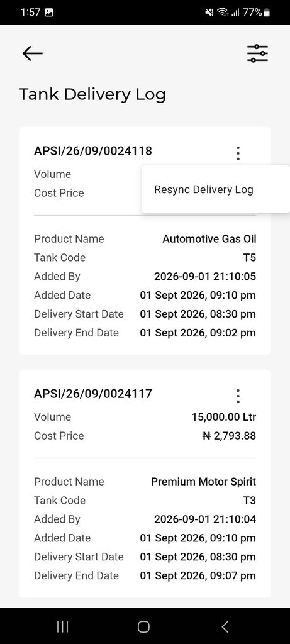
Task: Tap the T5 tank code value
Action: click(249, 258)
